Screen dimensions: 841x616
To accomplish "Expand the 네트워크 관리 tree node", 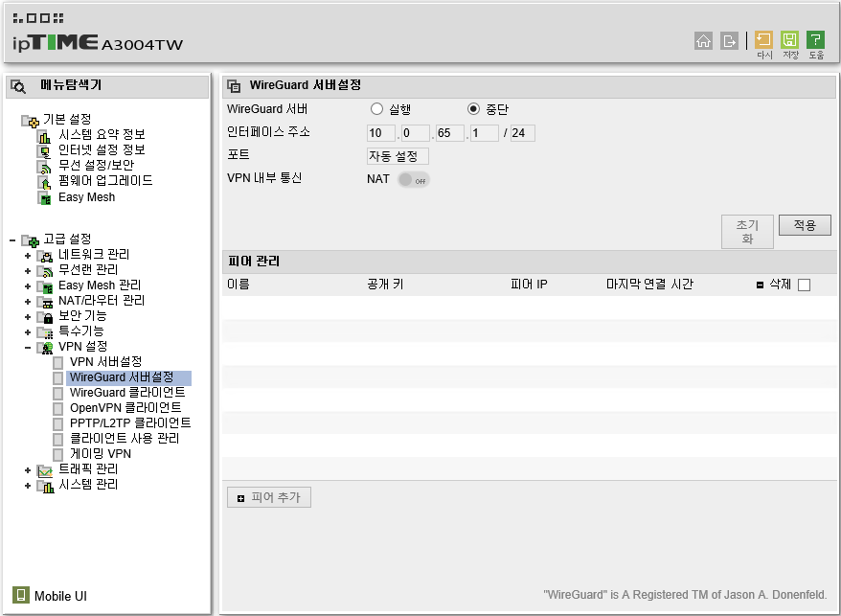I will click(28, 256).
